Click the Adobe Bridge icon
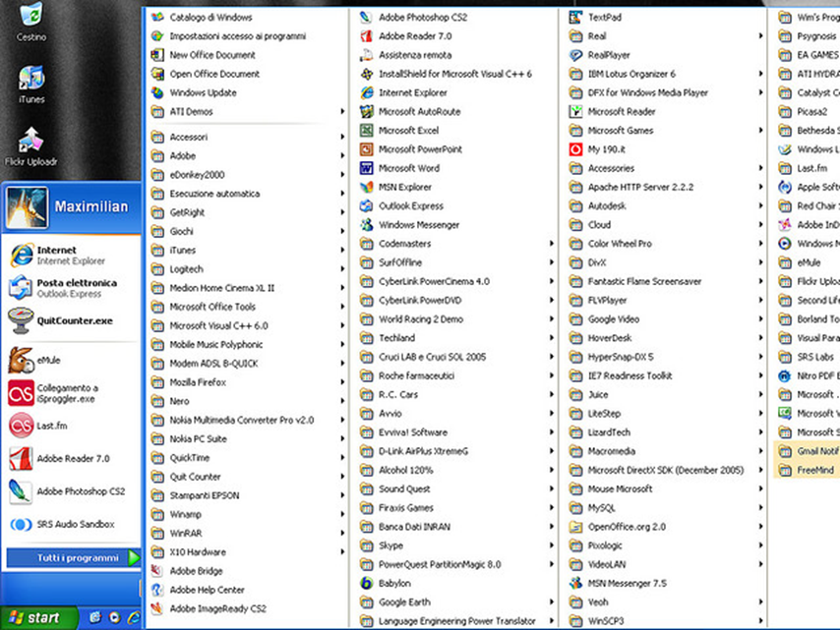Screen dimensions: 840x630 (x=157, y=571)
